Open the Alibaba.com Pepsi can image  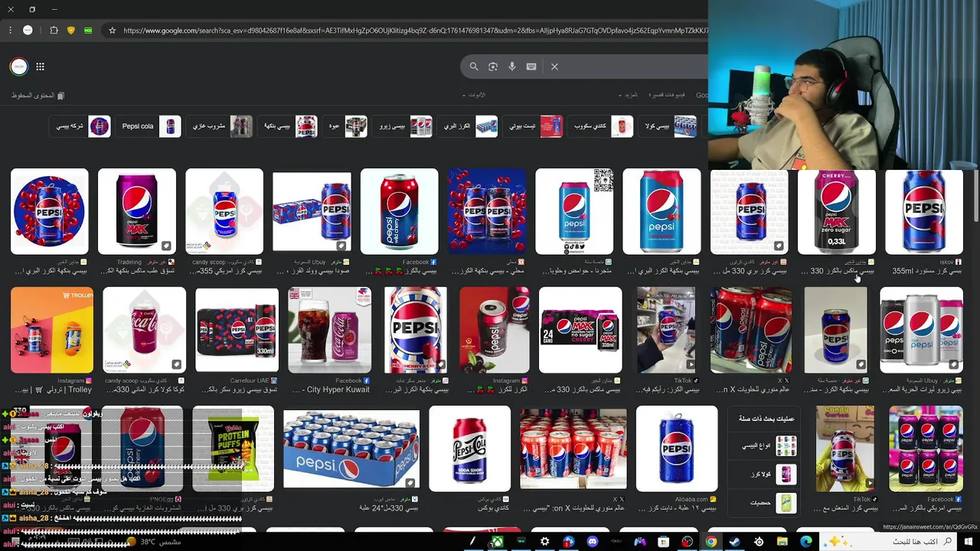coord(677,448)
